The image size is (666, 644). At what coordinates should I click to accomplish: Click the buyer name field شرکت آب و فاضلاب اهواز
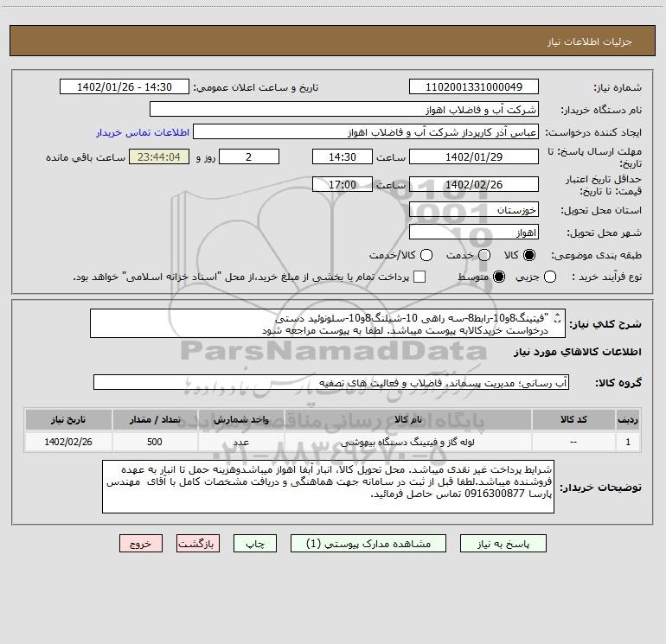[x=344, y=109]
